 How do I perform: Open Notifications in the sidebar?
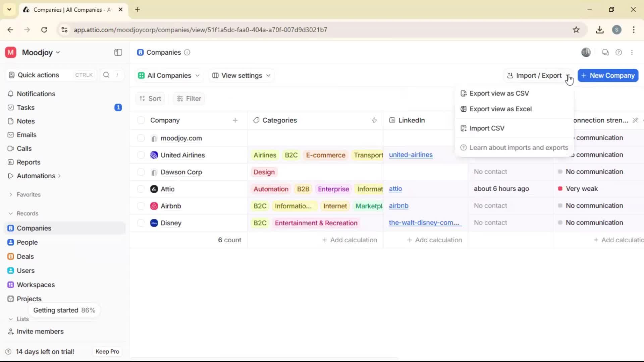[x=36, y=94]
